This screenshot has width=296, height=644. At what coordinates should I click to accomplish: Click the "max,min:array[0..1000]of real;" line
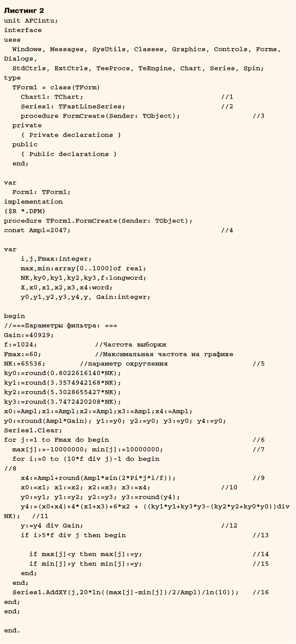pos(83,269)
